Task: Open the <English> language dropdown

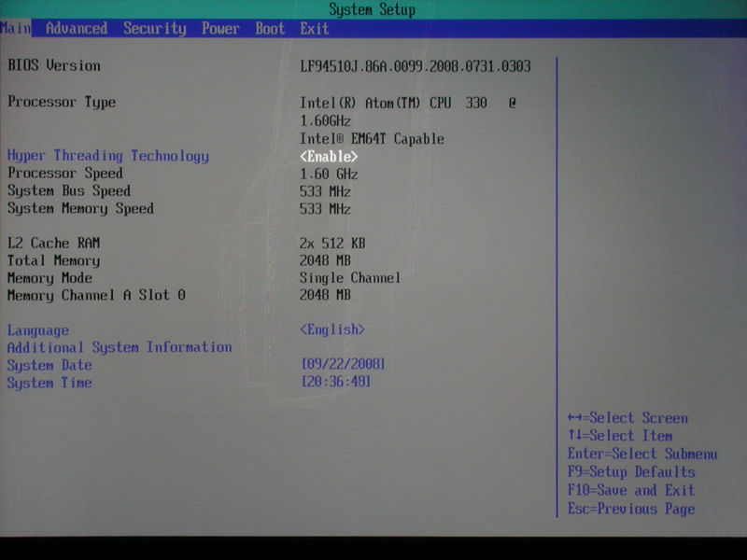Action: [332, 329]
